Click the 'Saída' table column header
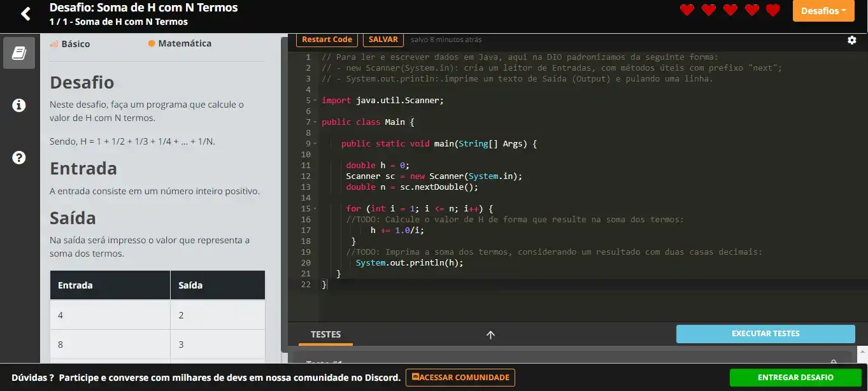868x391 pixels. pos(218,285)
